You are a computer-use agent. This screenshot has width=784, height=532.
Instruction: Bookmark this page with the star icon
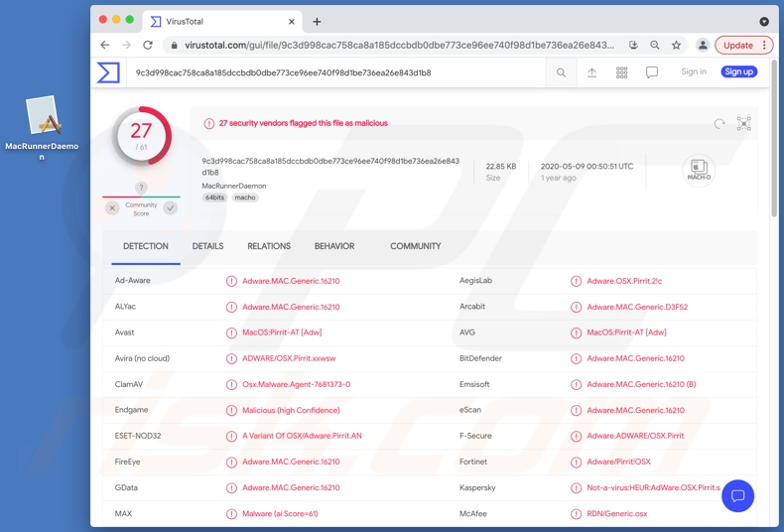[676, 45]
